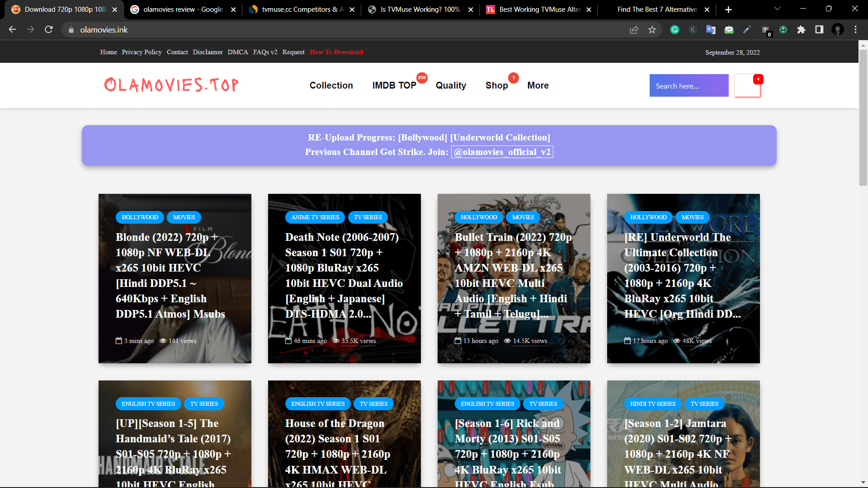The width and height of the screenshot is (868, 488).
Task: Open the Collection menu
Action: point(331,85)
